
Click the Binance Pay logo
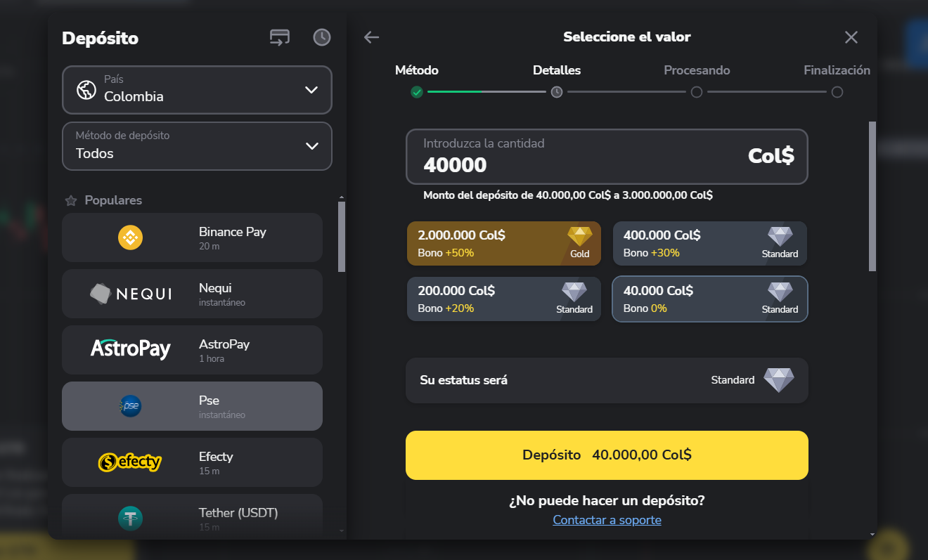point(130,237)
